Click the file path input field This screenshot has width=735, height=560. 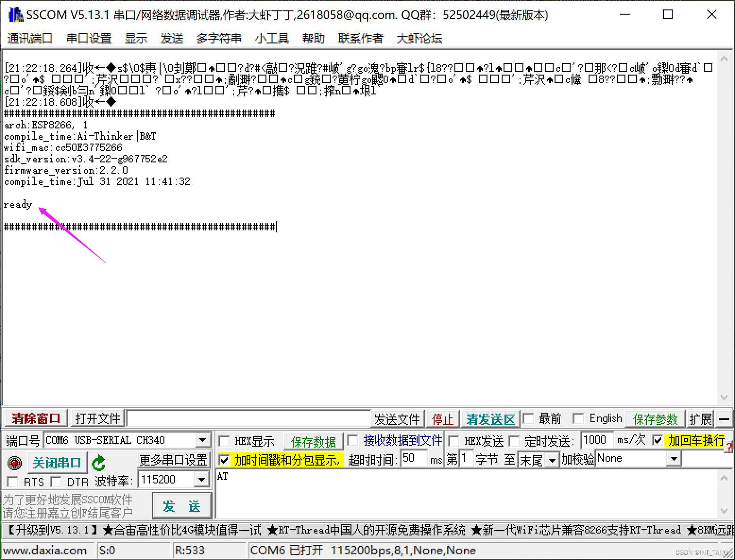click(x=248, y=419)
